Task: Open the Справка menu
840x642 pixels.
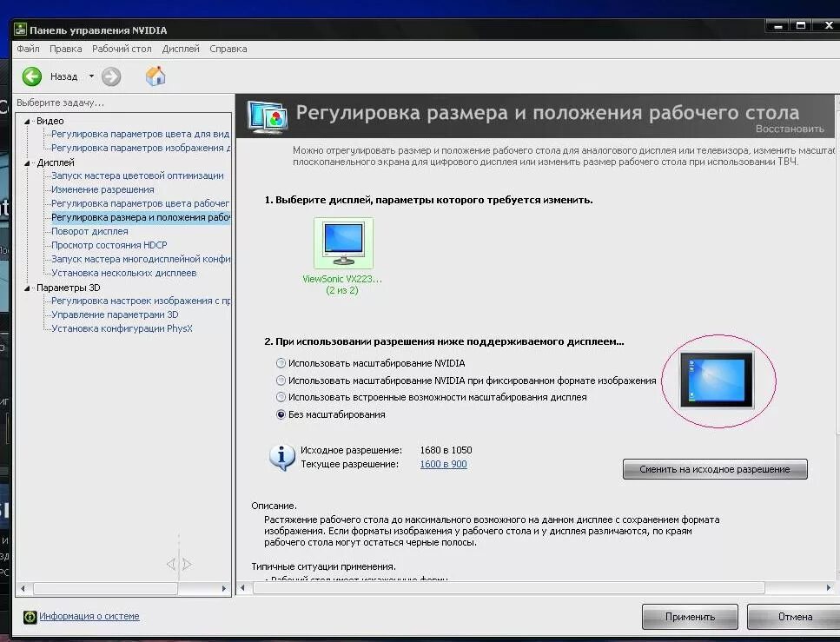Action: tap(228, 49)
